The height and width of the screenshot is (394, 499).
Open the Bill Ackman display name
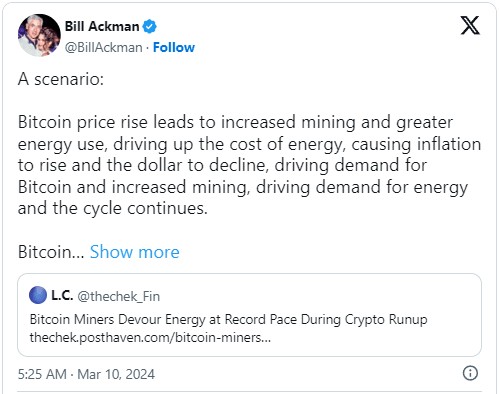point(102,26)
